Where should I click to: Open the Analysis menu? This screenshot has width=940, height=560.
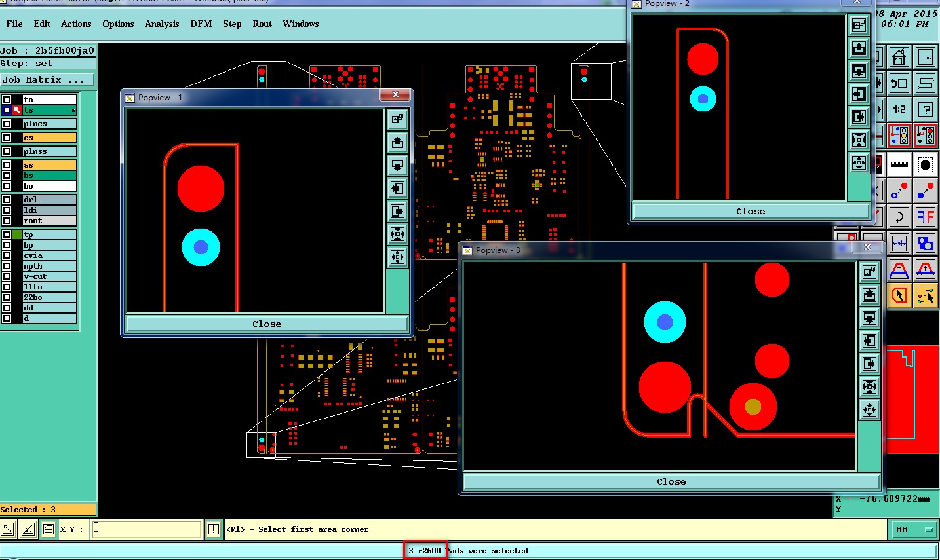coord(162,24)
